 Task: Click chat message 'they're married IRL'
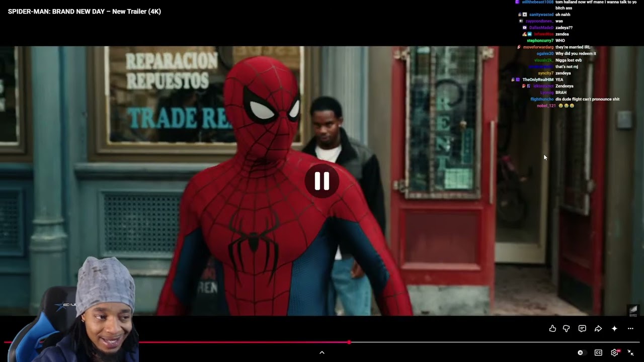[573, 47]
